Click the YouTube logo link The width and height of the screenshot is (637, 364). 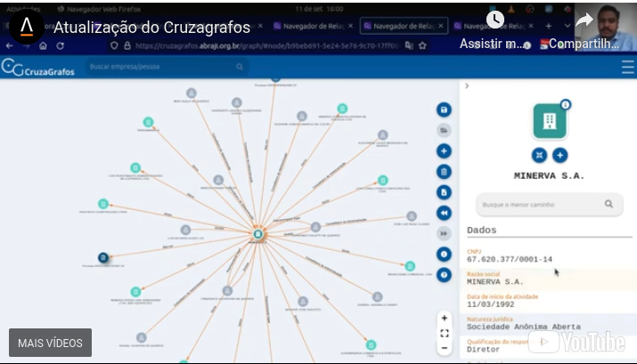(577, 342)
